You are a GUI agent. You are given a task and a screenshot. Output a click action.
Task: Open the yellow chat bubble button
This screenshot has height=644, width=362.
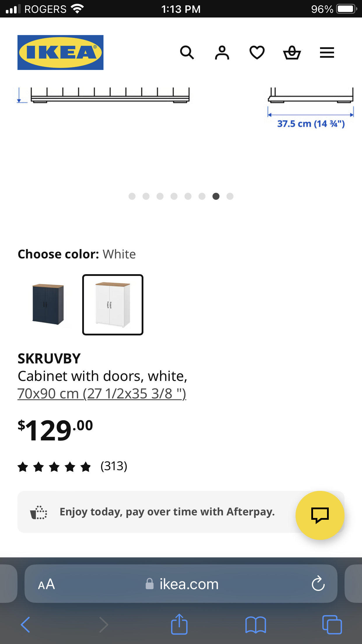coord(320,515)
